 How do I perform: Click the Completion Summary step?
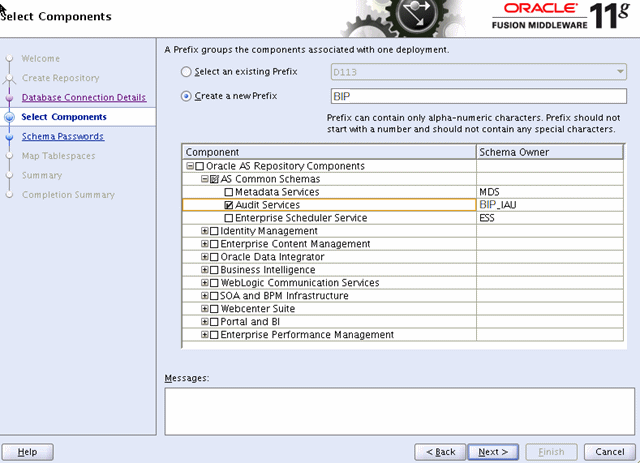(68, 195)
